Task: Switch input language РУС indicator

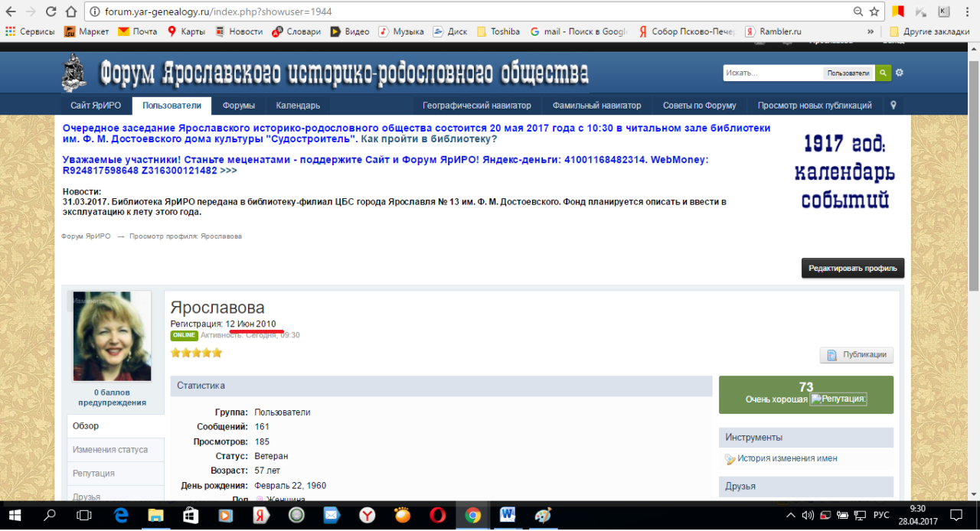Action: coord(881,515)
